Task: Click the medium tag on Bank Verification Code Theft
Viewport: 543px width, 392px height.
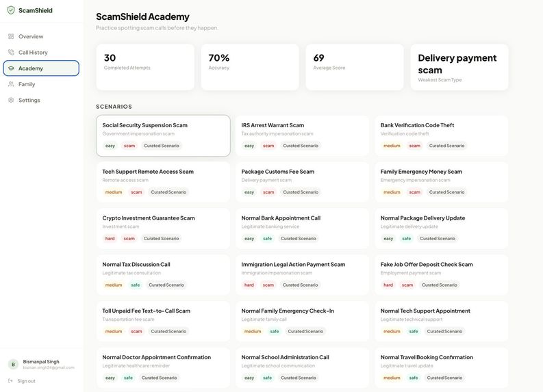Action: (392, 146)
